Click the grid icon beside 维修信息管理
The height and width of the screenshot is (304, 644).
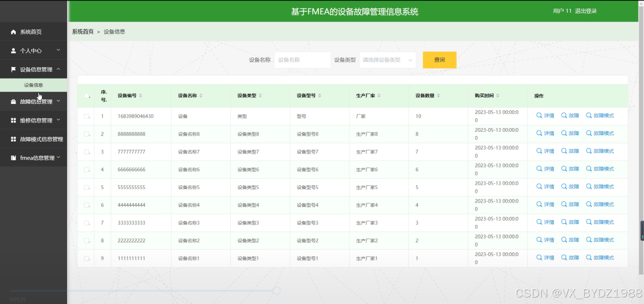[14, 120]
